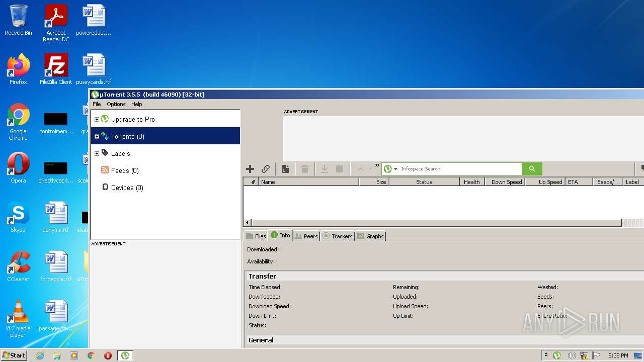Expand toolbar overflow chevron
This screenshot has height=362, width=644.
click(x=377, y=165)
